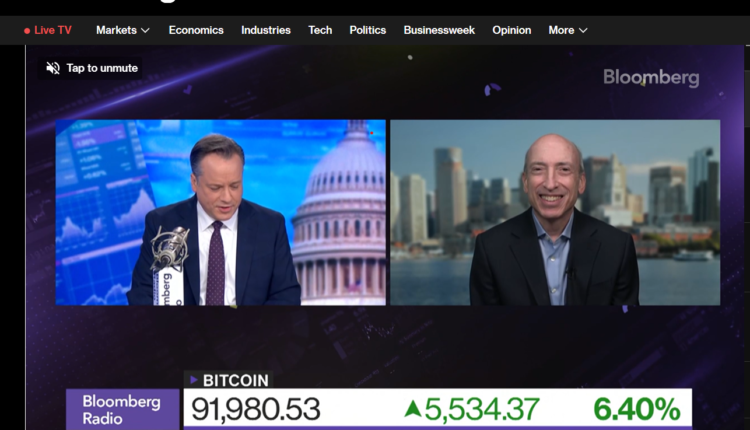
Task: Click the purple triangle beside BITCOIN label
Action: [x=194, y=380]
